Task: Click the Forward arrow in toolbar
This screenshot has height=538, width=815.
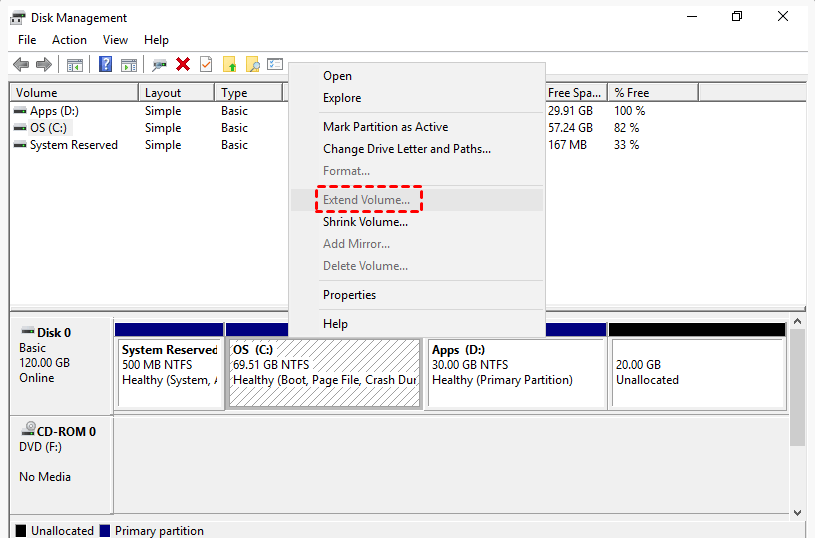Action: pos(44,64)
